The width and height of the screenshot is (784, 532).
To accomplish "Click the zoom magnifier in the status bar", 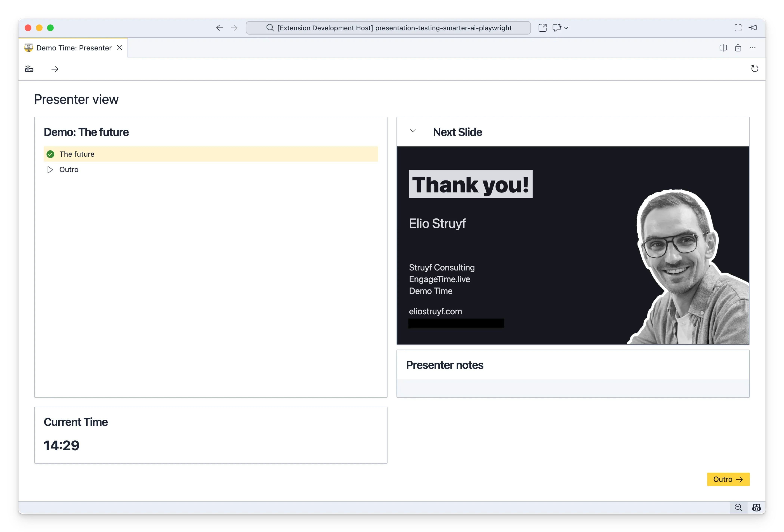I will point(738,507).
